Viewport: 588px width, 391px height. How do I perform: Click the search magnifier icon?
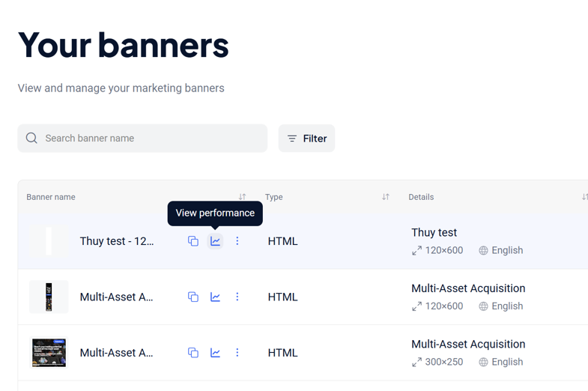[31, 138]
